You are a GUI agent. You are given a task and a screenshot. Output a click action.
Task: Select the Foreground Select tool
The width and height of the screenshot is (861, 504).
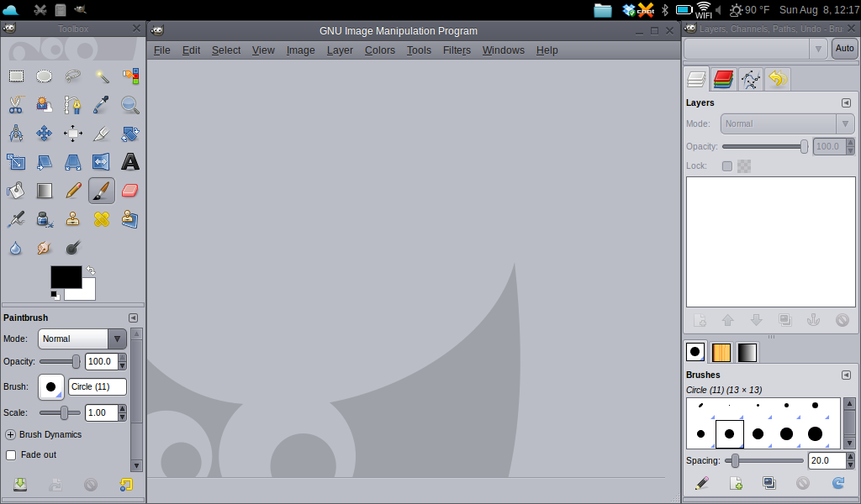click(x=44, y=104)
